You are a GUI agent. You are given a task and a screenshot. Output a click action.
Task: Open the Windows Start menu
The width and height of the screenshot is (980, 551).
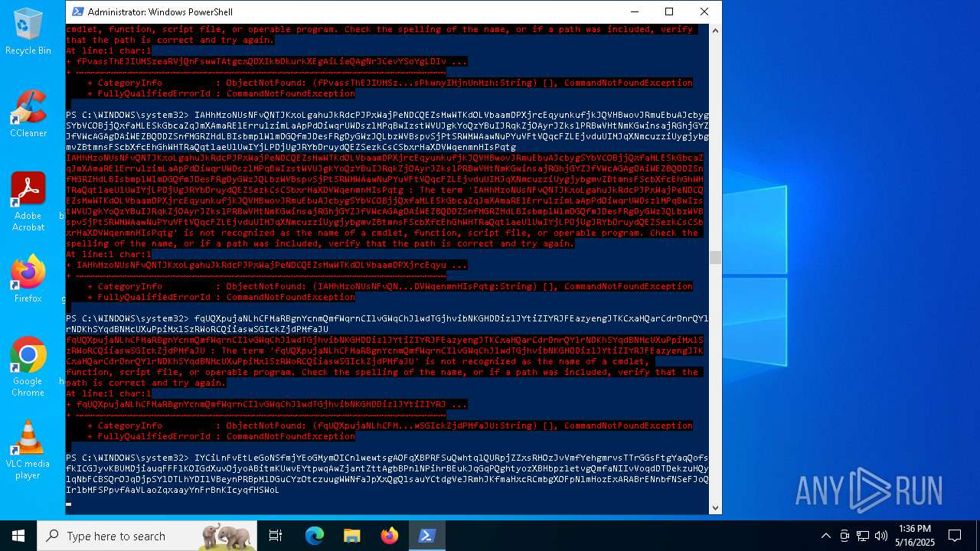[x=18, y=536]
